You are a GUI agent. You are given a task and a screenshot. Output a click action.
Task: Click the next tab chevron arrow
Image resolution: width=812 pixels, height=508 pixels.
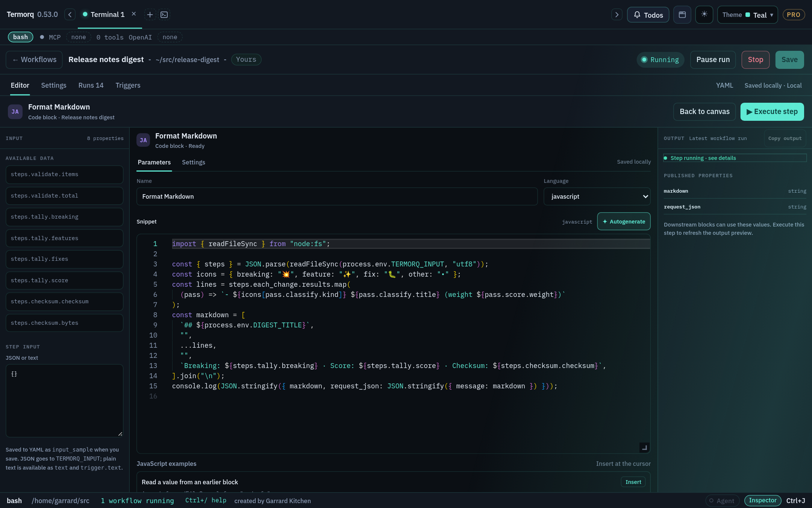coord(617,15)
